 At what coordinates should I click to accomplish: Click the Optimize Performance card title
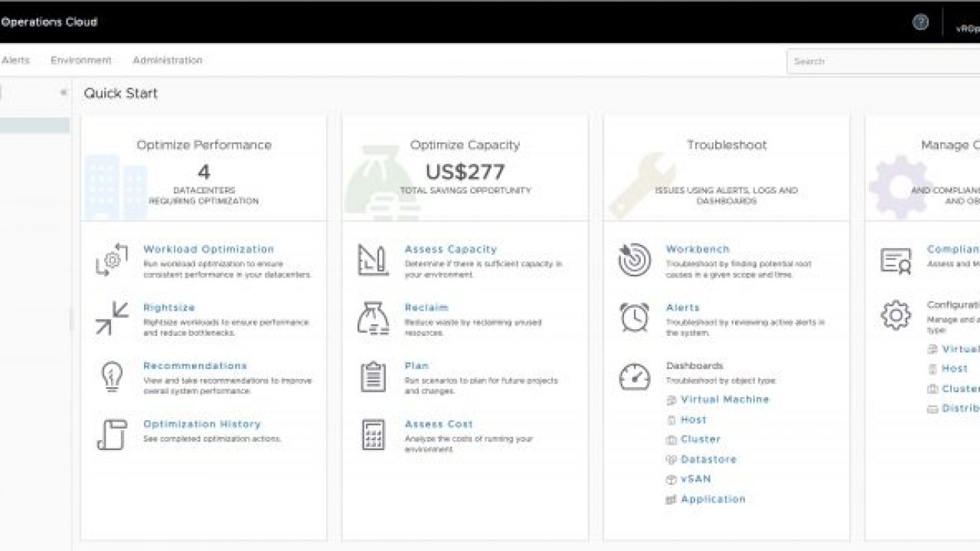[x=204, y=145]
